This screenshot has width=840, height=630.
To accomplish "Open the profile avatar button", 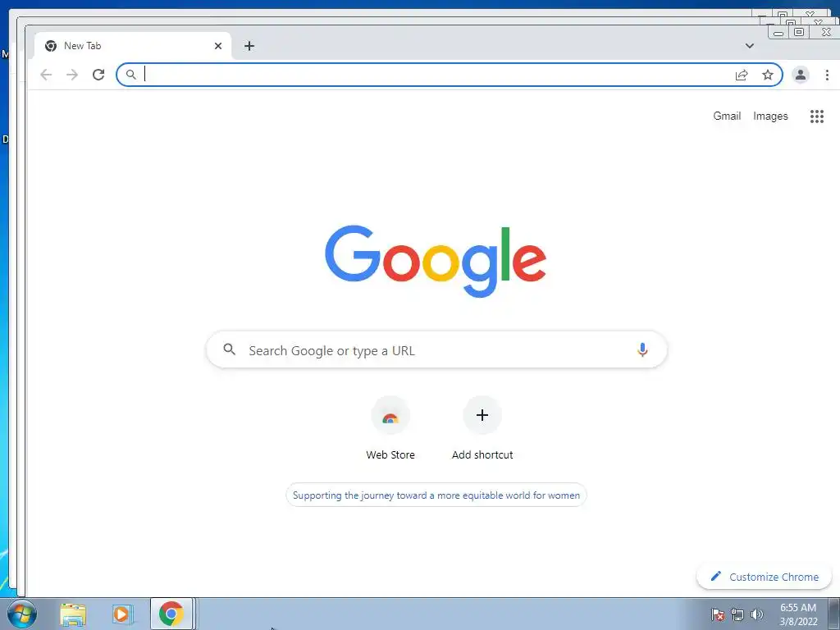I will tap(801, 75).
